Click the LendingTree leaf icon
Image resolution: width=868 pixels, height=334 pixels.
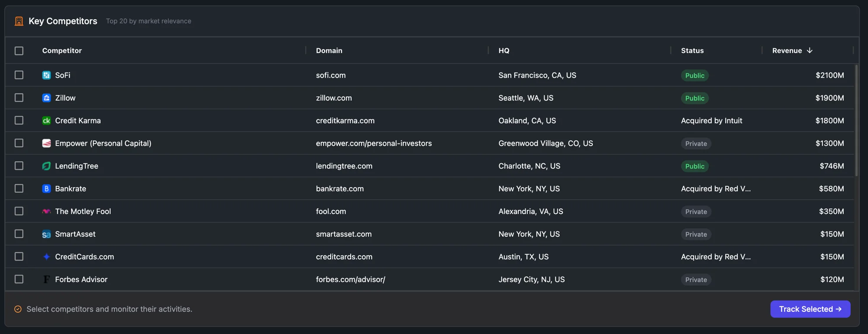[x=46, y=166]
